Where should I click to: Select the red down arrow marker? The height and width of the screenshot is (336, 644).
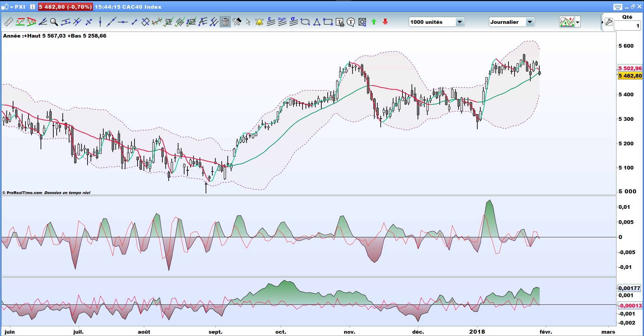click(385, 22)
